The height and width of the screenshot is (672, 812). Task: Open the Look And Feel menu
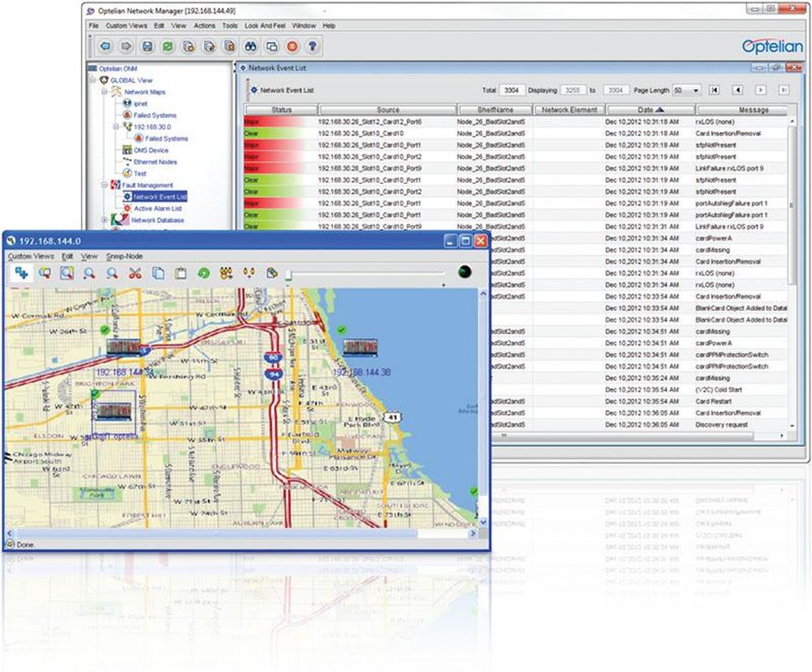click(266, 25)
